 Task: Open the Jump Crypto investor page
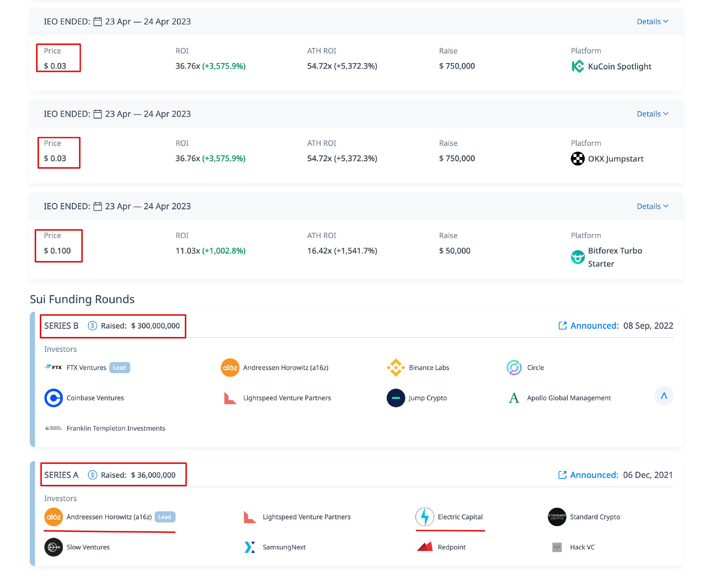427,398
